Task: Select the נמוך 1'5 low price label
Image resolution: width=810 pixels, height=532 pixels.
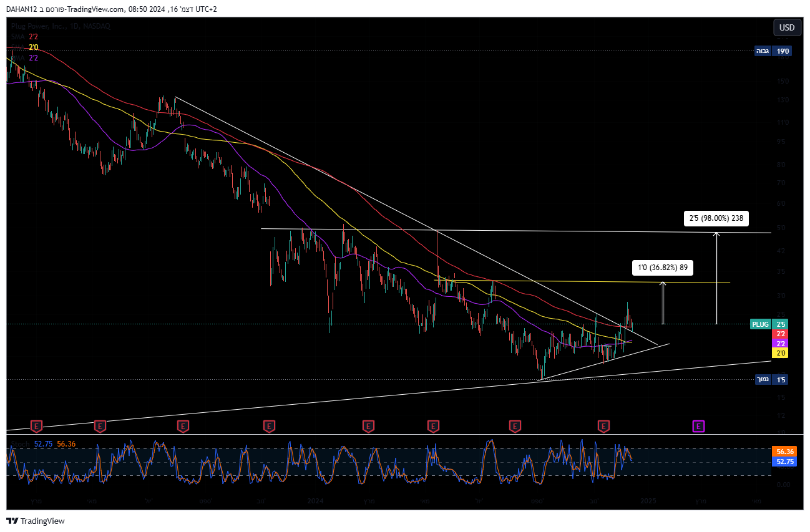Action: click(773, 379)
